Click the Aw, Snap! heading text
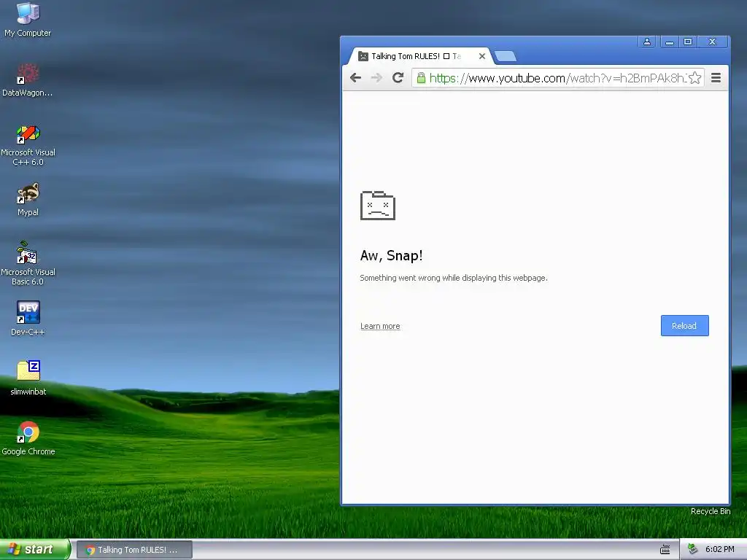 click(x=392, y=256)
